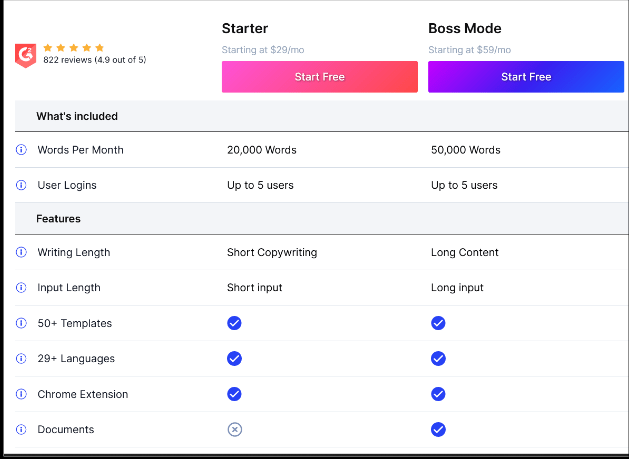Open the info icon beside Documents

(x=21, y=429)
